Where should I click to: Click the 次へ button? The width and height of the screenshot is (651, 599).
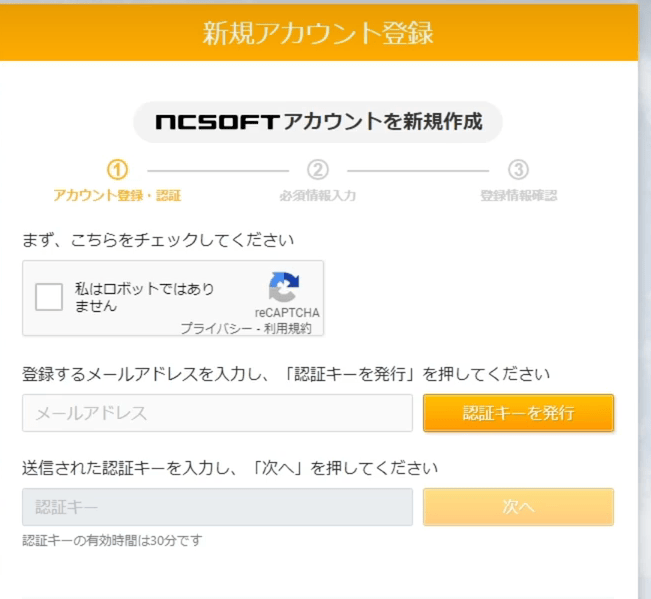(x=518, y=507)
